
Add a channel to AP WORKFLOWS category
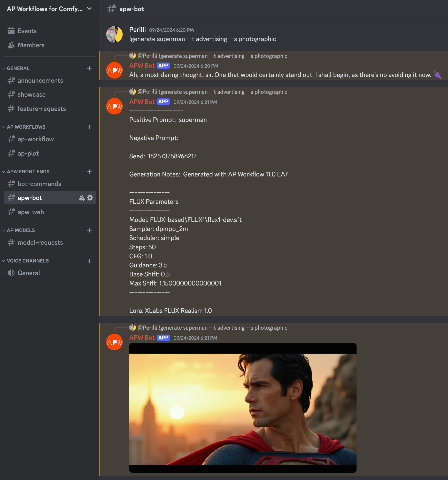point(89,127)
